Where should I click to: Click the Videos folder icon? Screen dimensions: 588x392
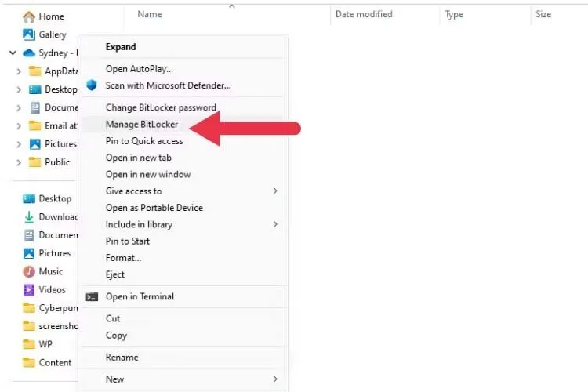point(29,289)
